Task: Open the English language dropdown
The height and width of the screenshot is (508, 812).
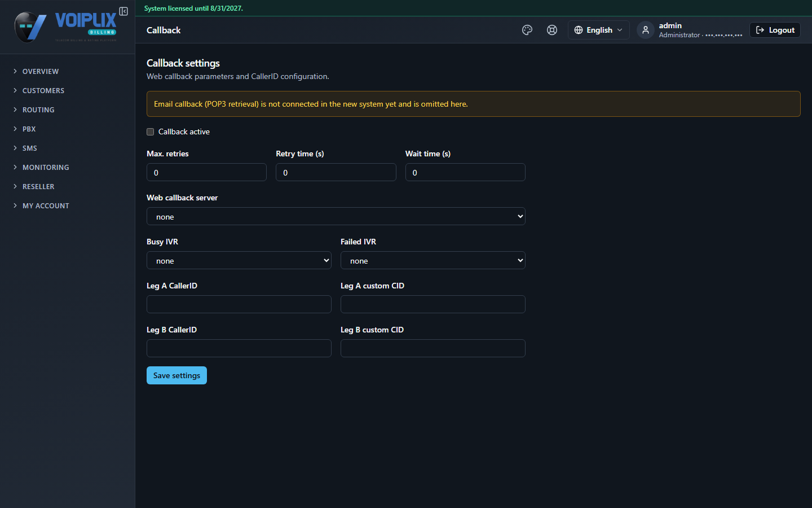Action: point(598,30)
